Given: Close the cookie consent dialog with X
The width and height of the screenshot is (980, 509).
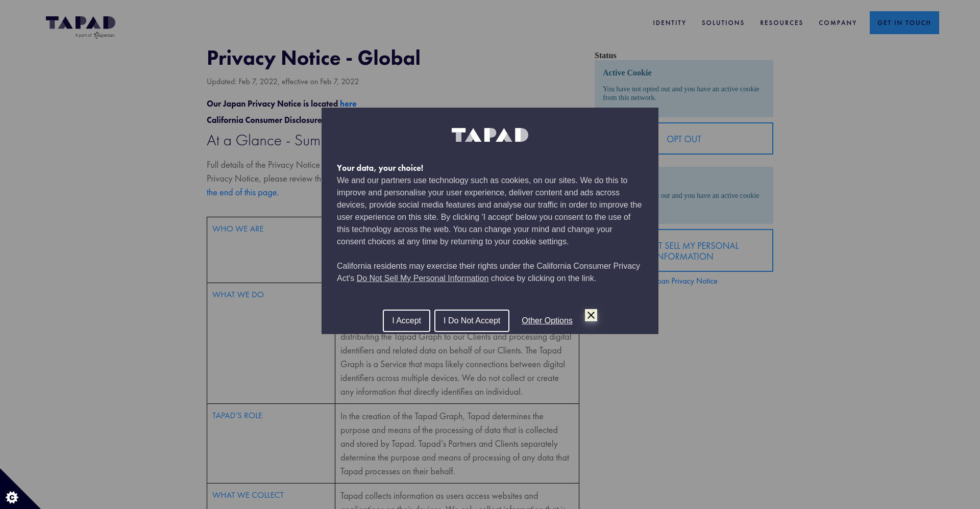Looking at the screenshot, I should (591, 315).
